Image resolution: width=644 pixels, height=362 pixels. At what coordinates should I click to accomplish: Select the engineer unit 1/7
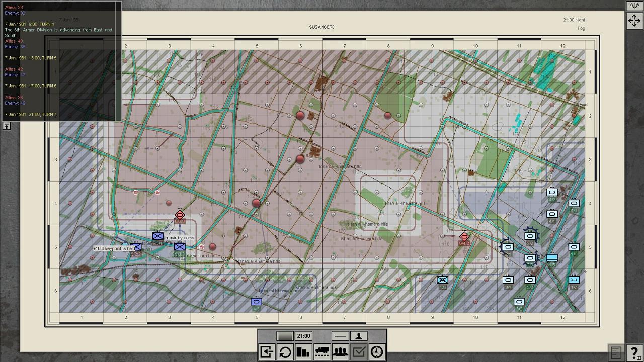(x=574, y=280)
